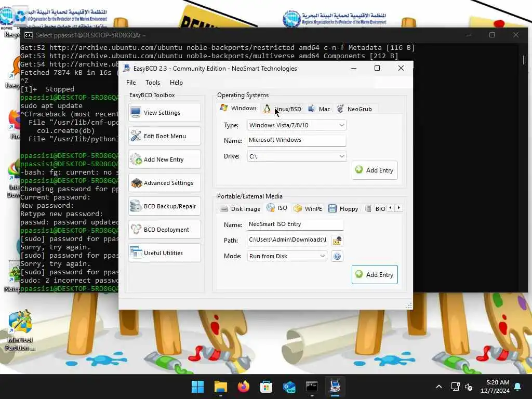
Task: Click the penguin icon on the Linux/BSD tab
Action: (x=267, y=109)
